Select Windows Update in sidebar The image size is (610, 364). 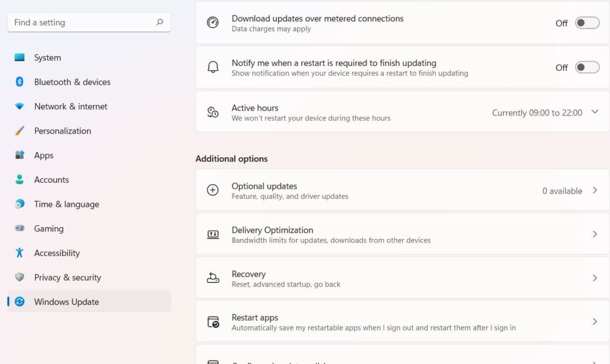tap(89, 301)
